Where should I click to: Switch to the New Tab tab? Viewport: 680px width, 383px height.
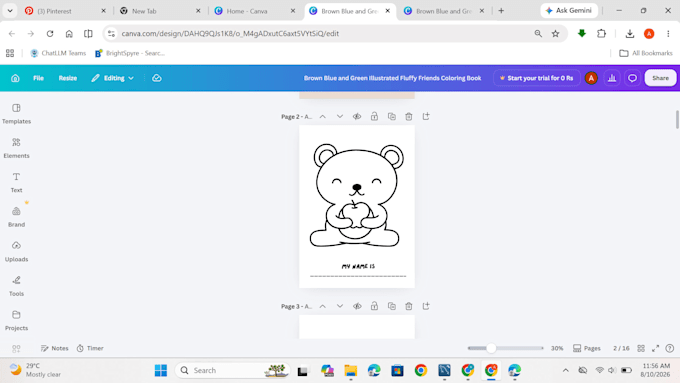click(160, 11)
